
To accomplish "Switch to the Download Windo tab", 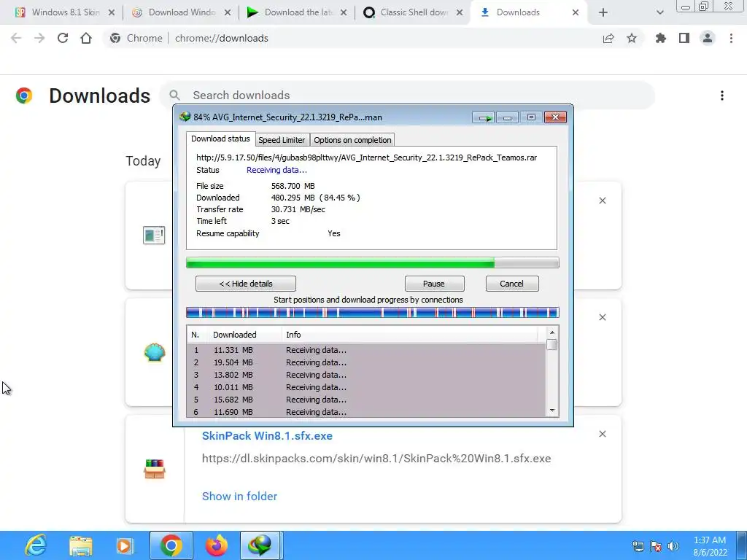I will click(182, 12).
